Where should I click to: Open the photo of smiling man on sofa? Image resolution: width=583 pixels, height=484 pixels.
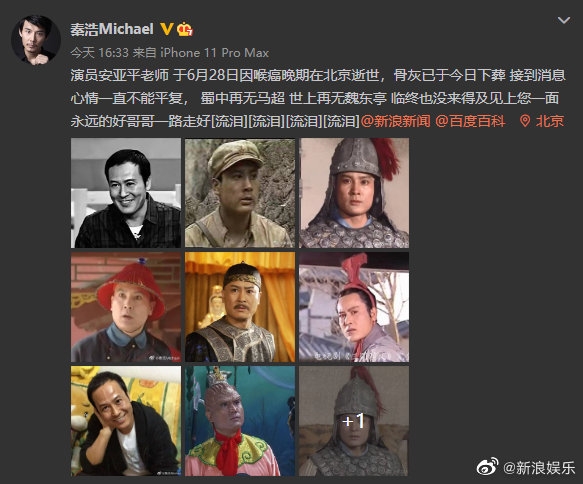pos(126,421)
